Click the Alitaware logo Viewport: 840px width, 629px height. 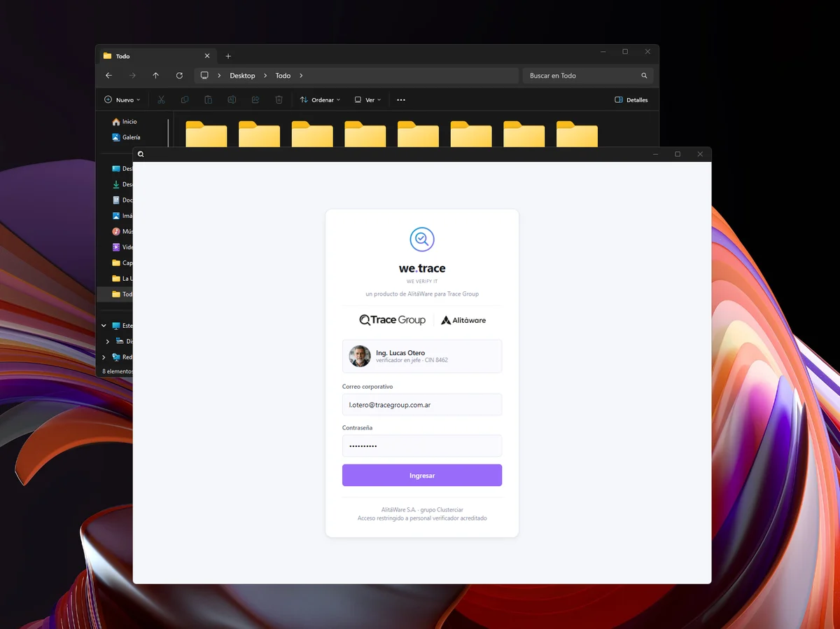(463, 320)
